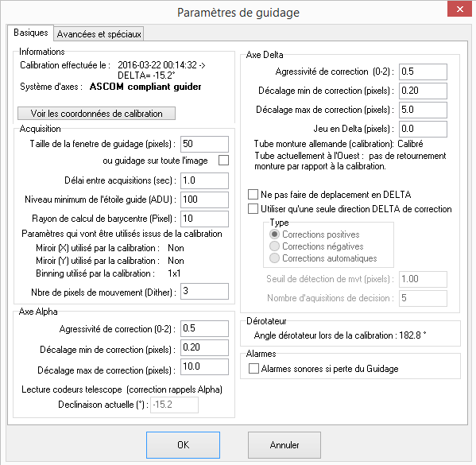The image size is (476, 465).
Task: Edit the Jeu en Delta pixels field
Action: [423, 129]
